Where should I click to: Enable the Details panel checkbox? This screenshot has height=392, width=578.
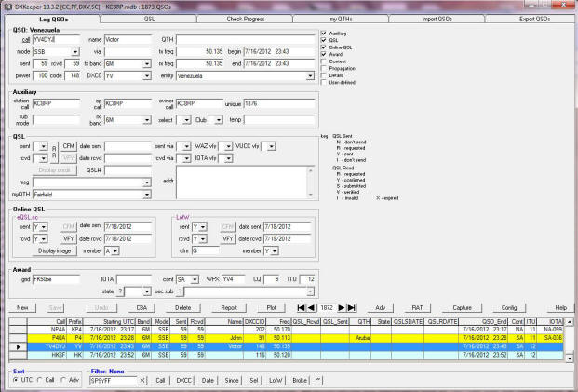pos(324,75)
